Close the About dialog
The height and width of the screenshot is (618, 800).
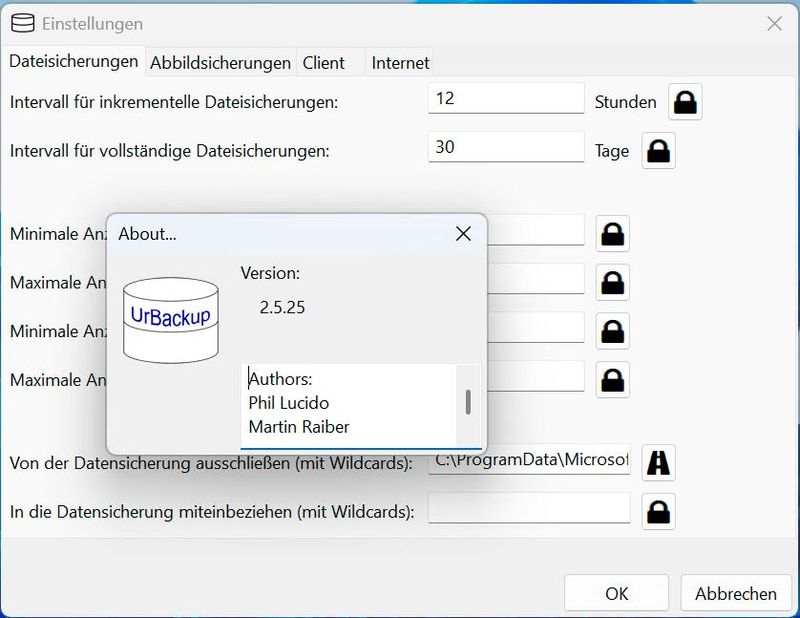[462, 232]
